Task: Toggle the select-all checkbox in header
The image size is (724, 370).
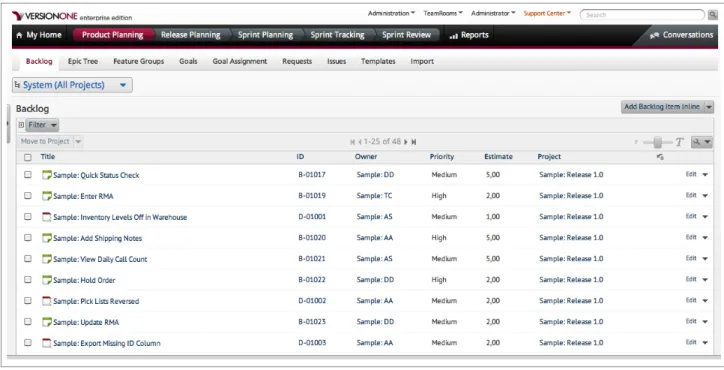Action: [28, 158]
